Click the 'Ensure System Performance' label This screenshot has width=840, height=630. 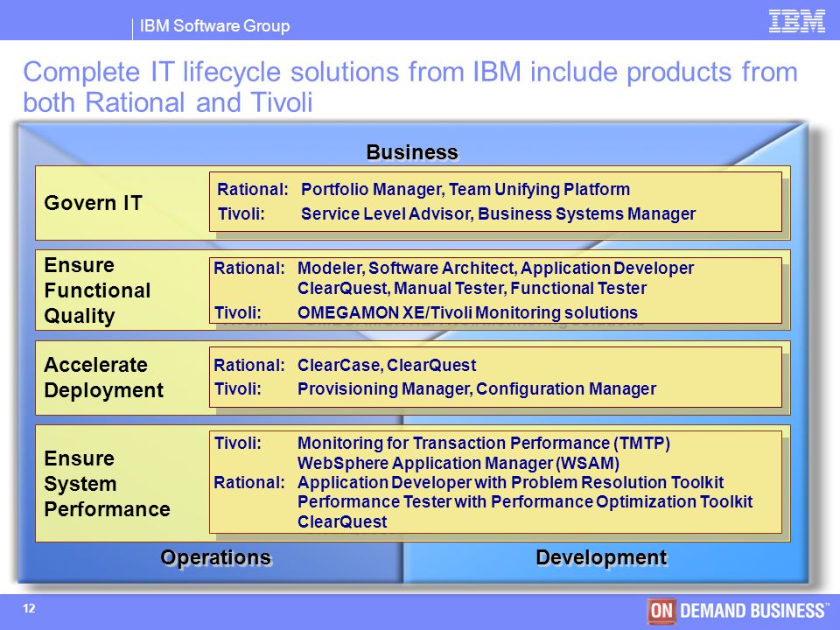pyautogui.click(x=107, y=484)
